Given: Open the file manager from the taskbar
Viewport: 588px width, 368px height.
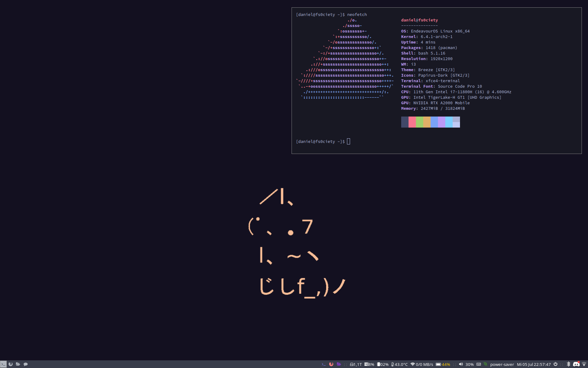Looking at the screenshot, I should click(18, 364).
